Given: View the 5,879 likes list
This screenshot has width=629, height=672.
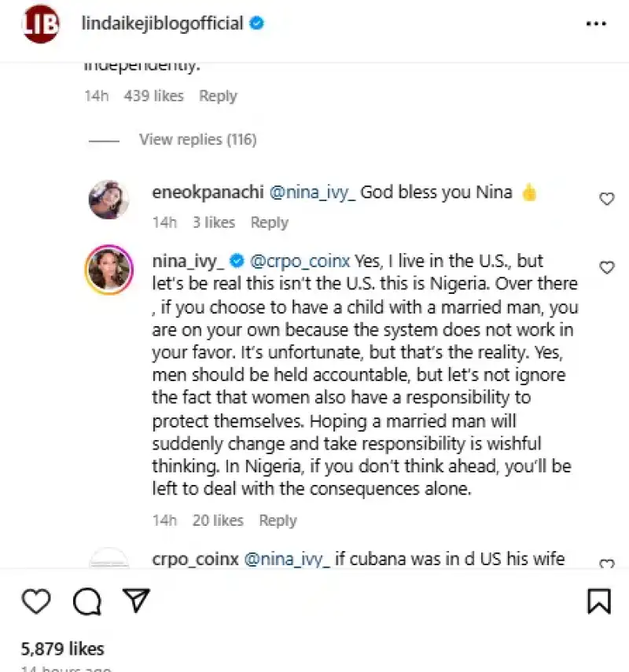Looking at the screenshot, I should [x=62, y=648].
